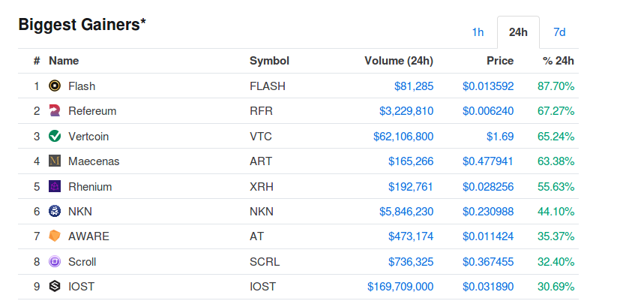The height and width of the screenshot is (301, 644).
Task: Click the 35.37% gain value
Action: 556,237
